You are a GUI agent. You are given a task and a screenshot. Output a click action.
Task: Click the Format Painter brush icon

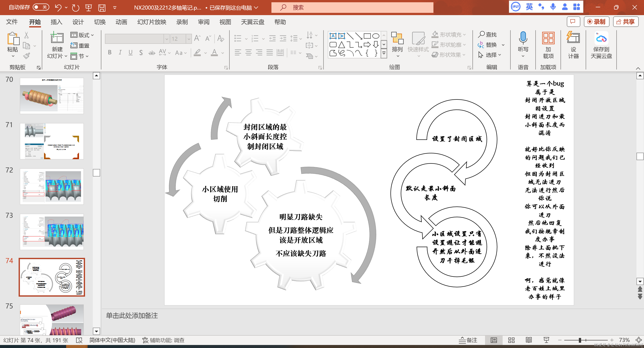coord(27,56)
